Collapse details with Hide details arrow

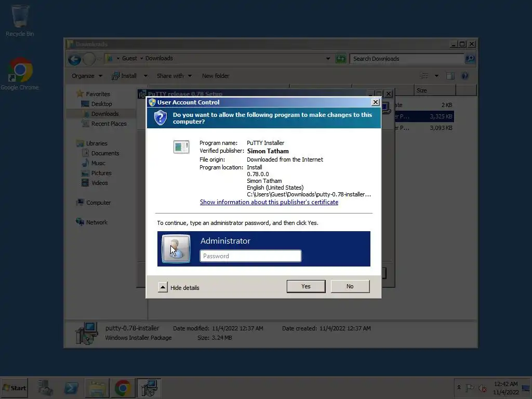coord(163,287)
